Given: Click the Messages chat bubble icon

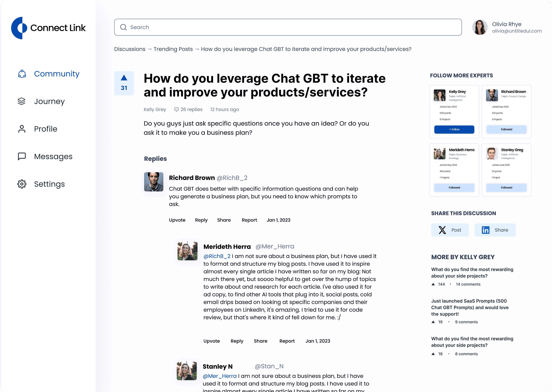Looking at the screenshot, I should [22, 156].
